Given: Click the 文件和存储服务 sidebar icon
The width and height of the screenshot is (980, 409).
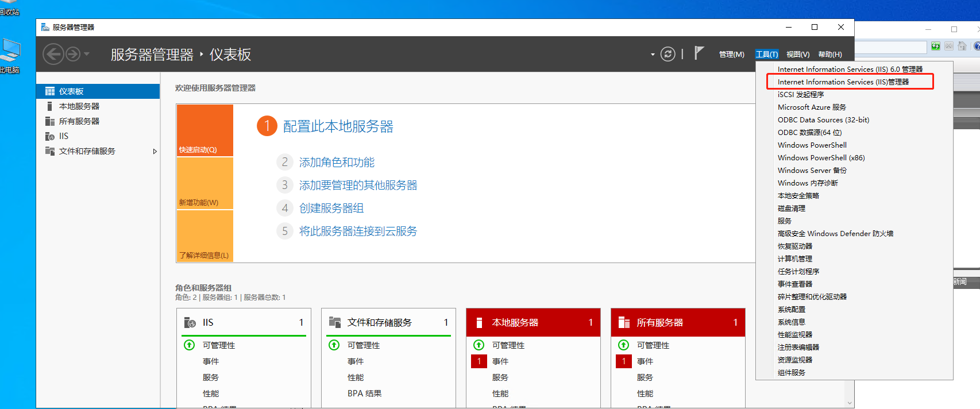Looking at the screenshot, I should tap(50, 151).
